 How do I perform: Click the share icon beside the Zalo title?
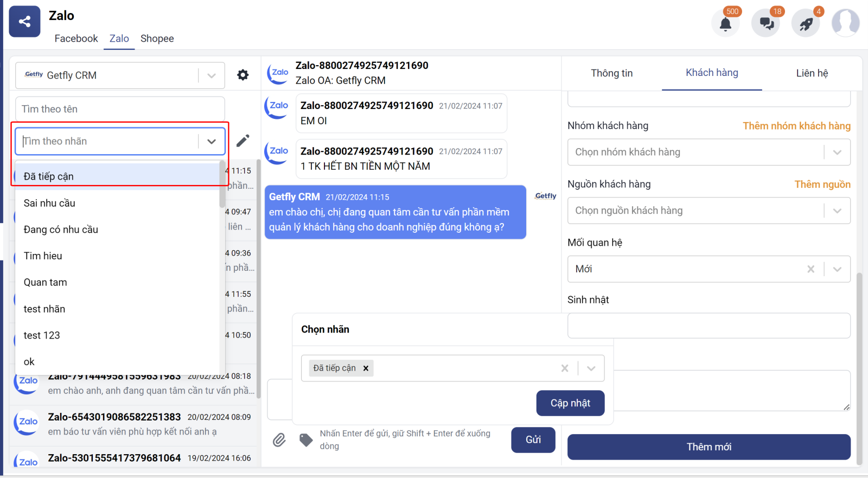tap(24, 22)
